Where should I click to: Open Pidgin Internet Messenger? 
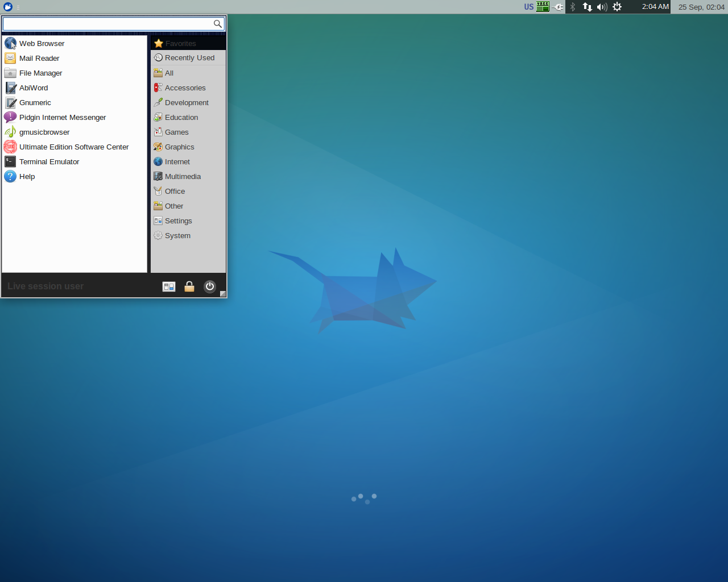pyautogui.click(x=75, y=117)
